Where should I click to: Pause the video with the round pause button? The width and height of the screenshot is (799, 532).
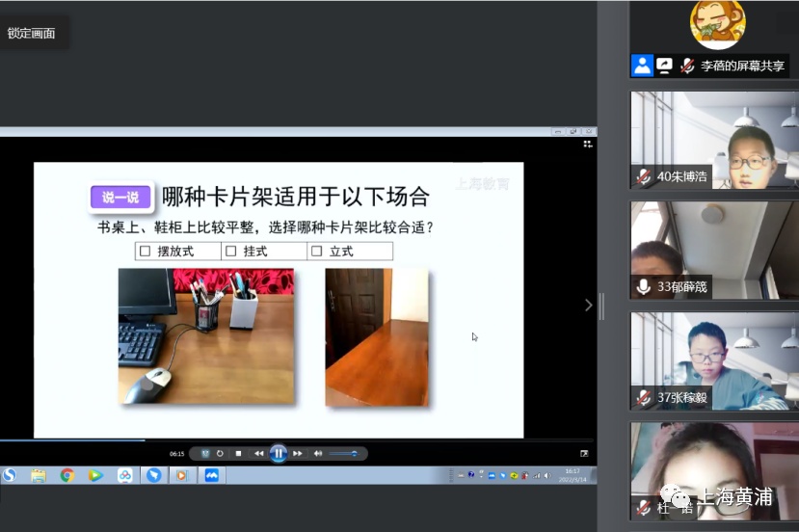click(278, 453)
